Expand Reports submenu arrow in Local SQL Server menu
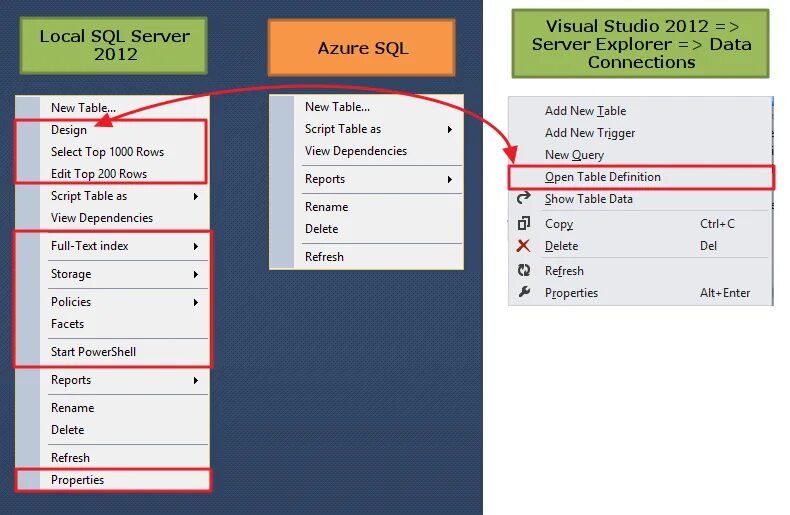Screen dimensions: 790x515 coord(195,380)
